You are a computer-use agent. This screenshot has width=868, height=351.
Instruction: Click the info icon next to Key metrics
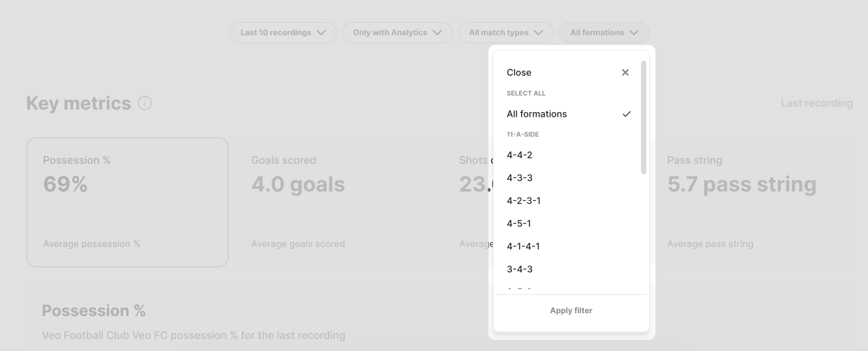click(x=145, y=103)
